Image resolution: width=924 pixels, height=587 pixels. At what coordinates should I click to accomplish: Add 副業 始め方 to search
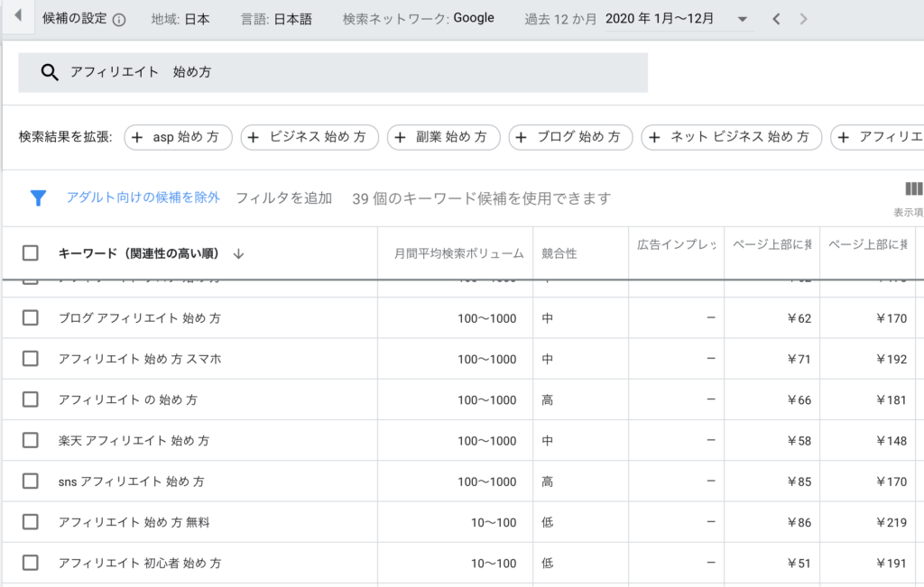click(x=444, y=138)
